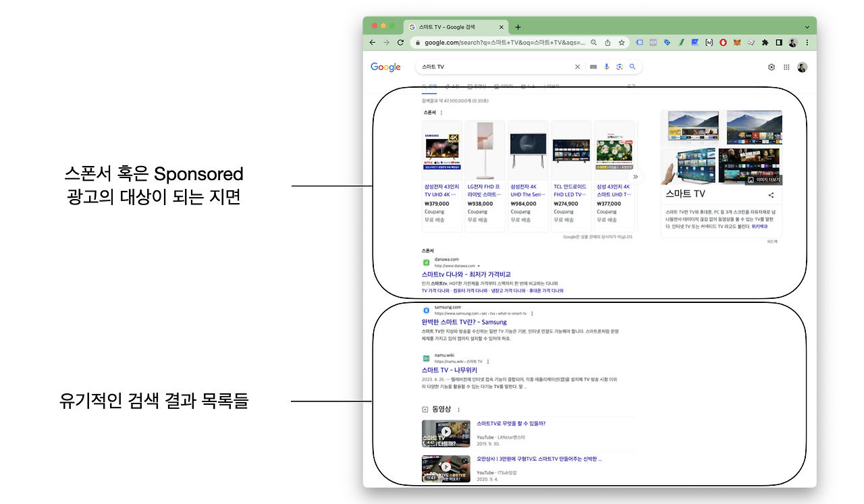Open Chrome's three-dot browser menu
Viewport: 864px width, 504px height.
807,42
